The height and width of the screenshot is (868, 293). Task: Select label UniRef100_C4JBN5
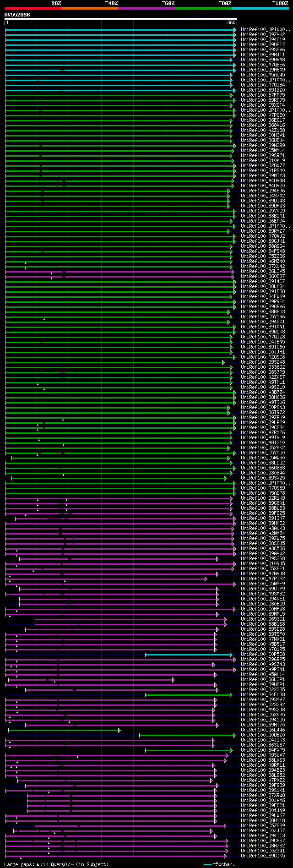[263, 342]
